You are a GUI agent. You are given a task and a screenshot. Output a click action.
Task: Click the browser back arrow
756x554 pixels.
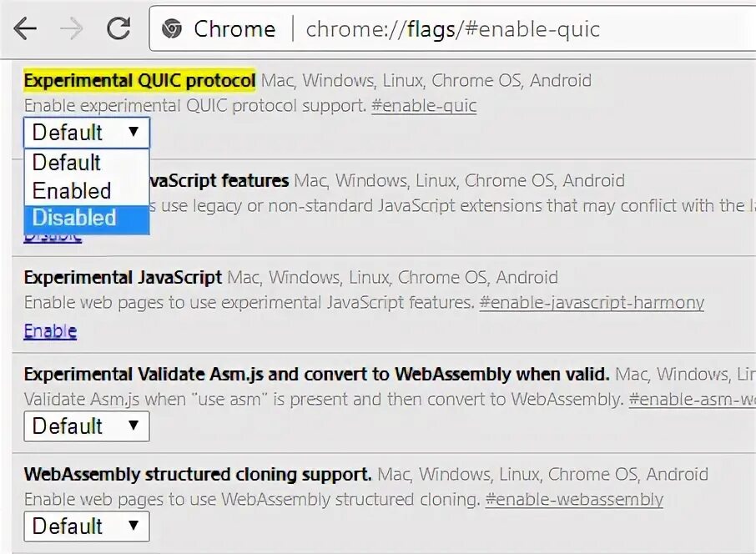pos(26,29)
